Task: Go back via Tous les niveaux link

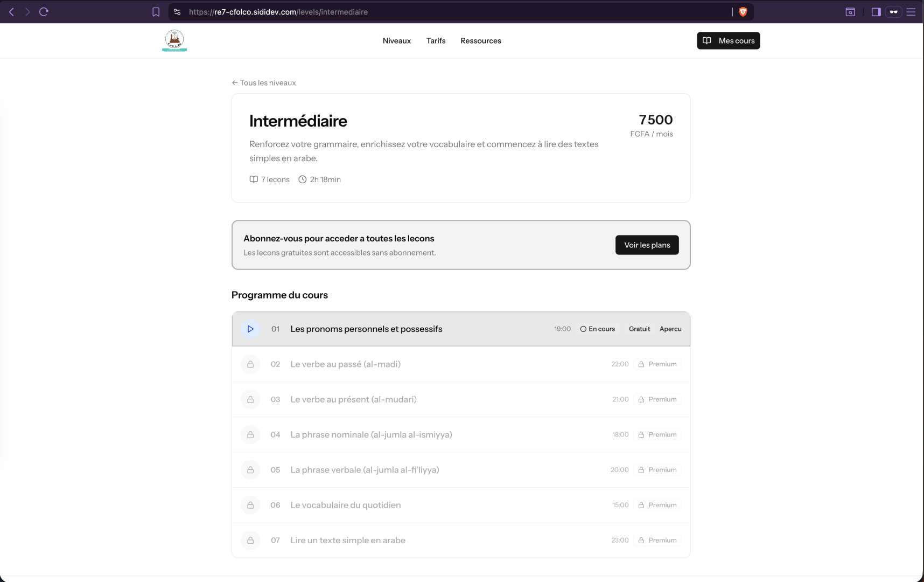Action: tap(263, 82)
